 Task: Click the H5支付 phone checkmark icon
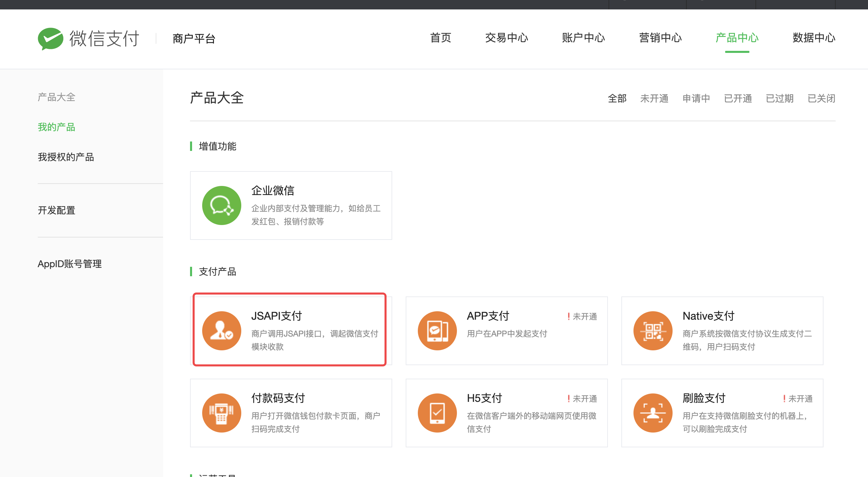click(x=437, y=413)
